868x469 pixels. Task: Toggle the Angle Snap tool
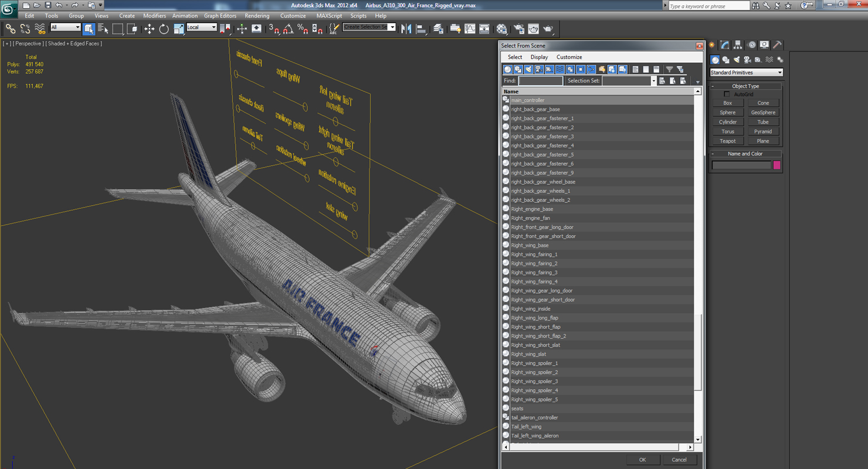(x=289, y=28)
